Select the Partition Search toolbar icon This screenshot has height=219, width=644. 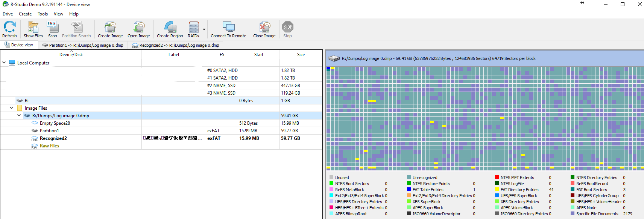pyautogui.click(x=76, y=29)
